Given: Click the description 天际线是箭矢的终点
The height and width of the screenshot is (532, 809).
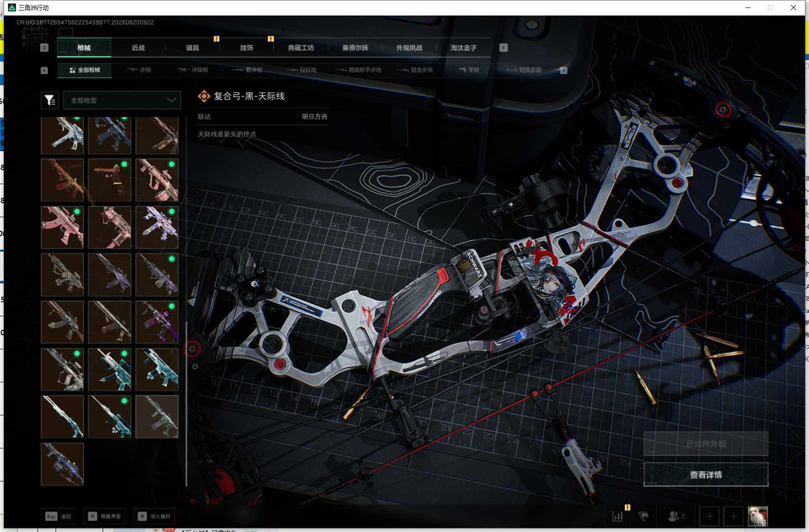Looking at the screenshot, I should [x=227, y=134].
